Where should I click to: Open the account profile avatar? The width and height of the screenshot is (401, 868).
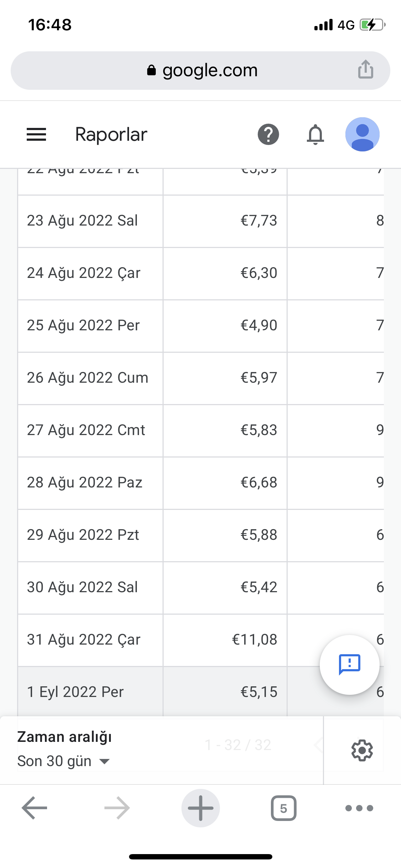point(362,134)
